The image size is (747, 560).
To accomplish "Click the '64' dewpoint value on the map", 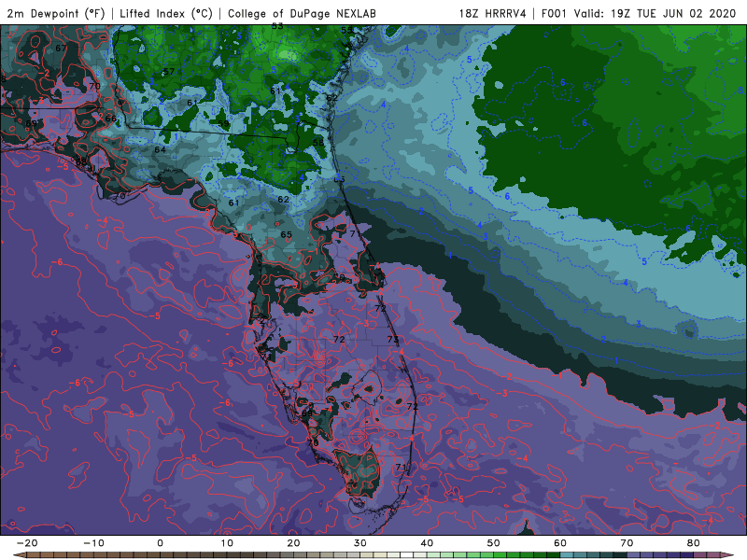I will point(160,149).
